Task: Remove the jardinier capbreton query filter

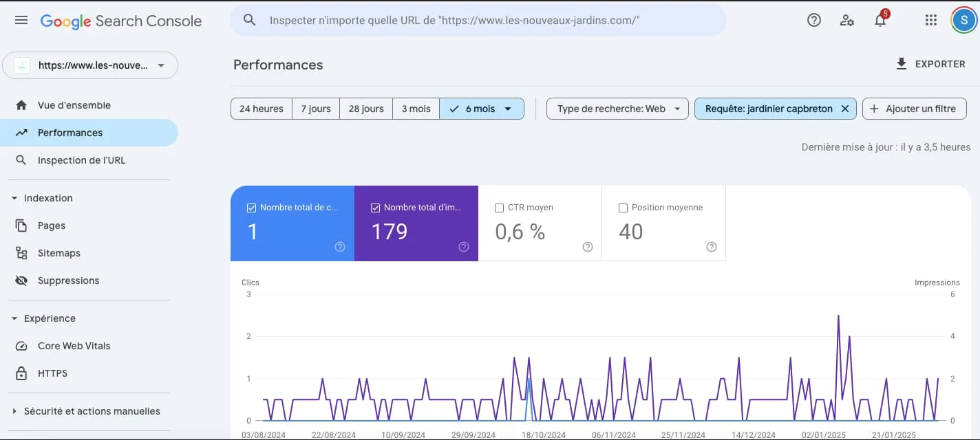Action: tap(845, 109)
